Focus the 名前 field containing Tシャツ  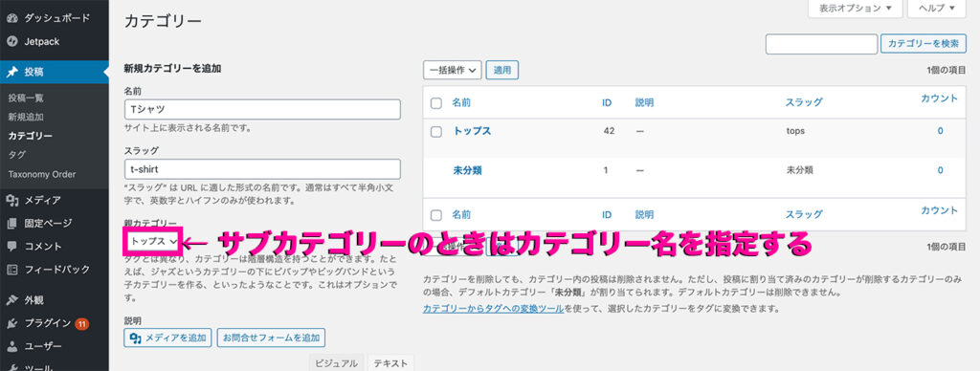pyautogui.click(x=262, y=109)
